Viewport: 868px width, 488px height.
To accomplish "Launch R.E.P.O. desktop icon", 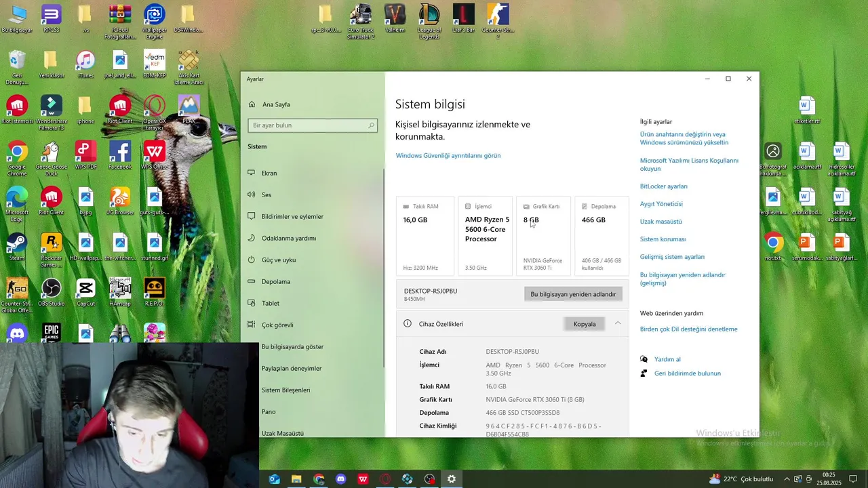I will [155, 292].
